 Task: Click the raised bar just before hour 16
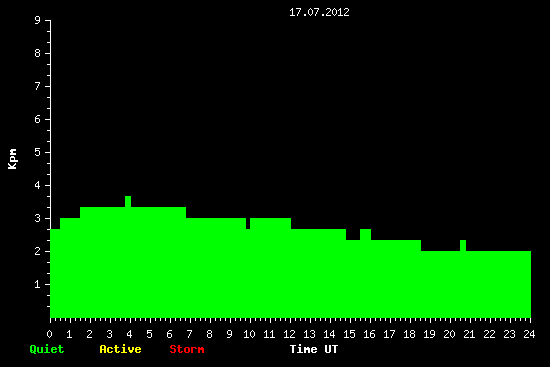pos(365,234)
